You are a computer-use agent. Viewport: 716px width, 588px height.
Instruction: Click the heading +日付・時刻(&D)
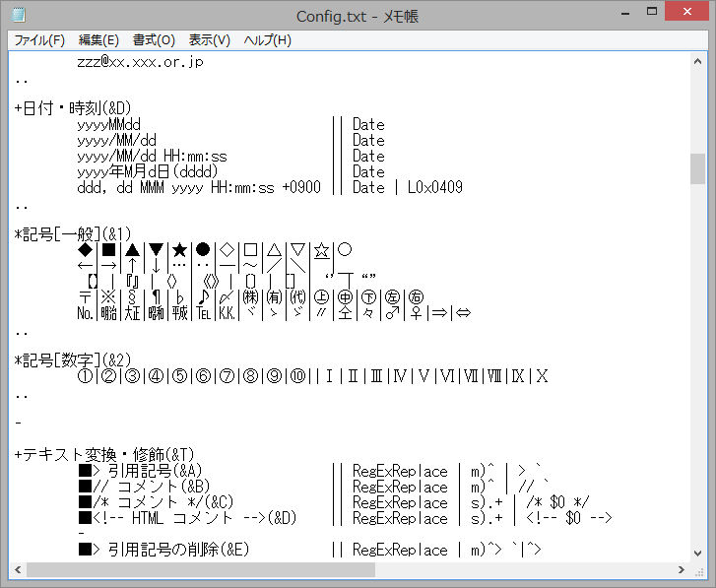click(x=73, y=108)
